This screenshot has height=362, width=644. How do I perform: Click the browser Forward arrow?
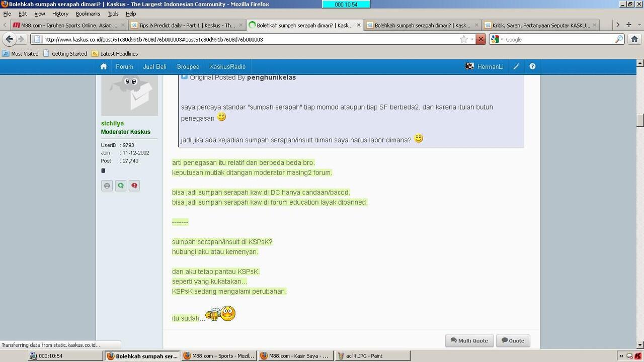coord(21,39)
